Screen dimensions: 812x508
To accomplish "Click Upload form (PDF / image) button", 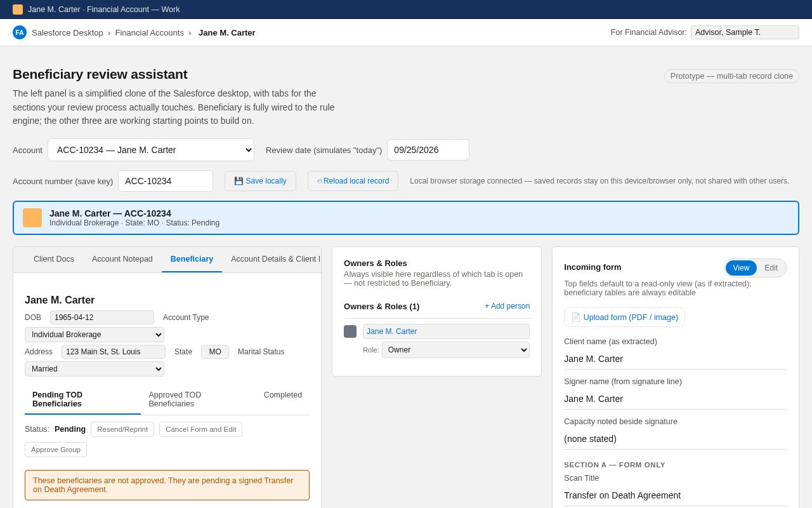I will 624,317.
